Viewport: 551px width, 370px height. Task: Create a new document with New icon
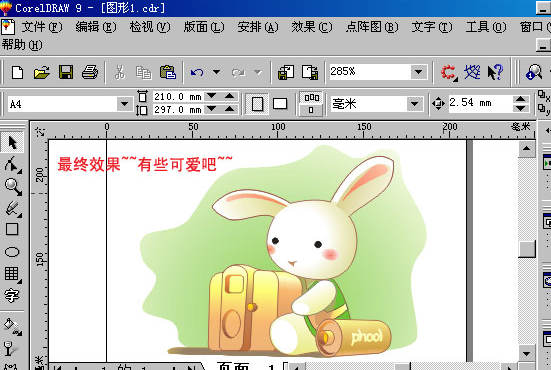(x=18, y=73)
